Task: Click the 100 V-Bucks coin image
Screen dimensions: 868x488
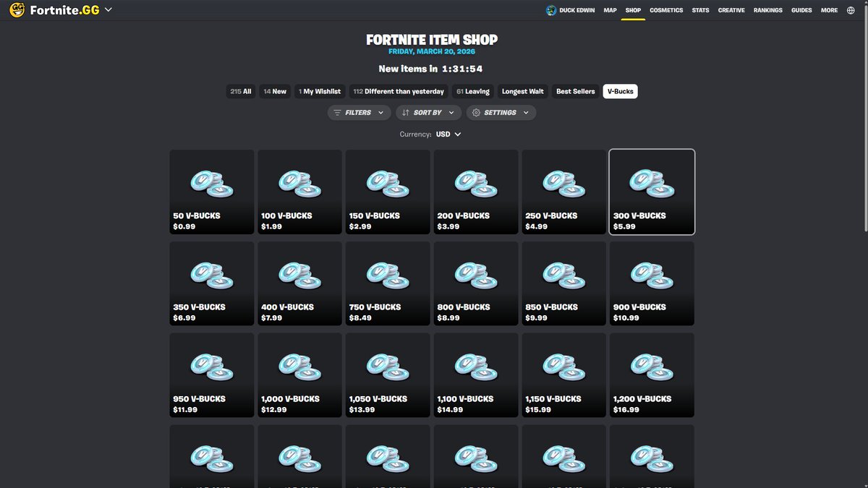Action: coord(300,184)
